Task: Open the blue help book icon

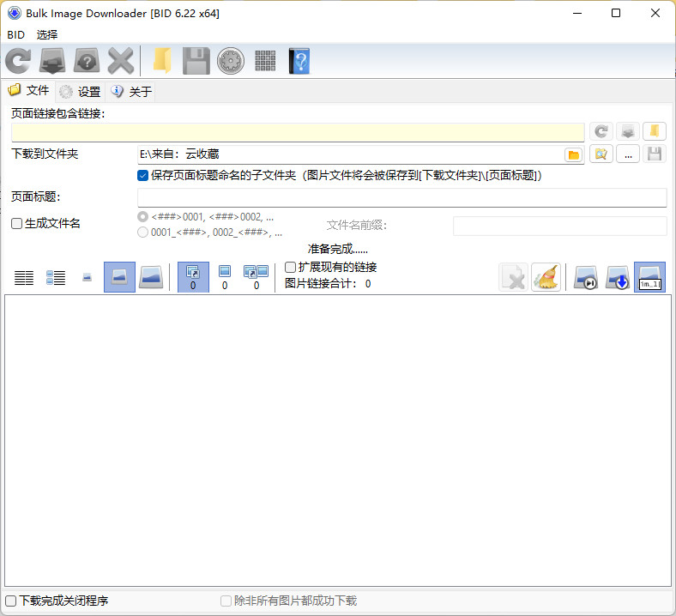Action: coord(299,61)
